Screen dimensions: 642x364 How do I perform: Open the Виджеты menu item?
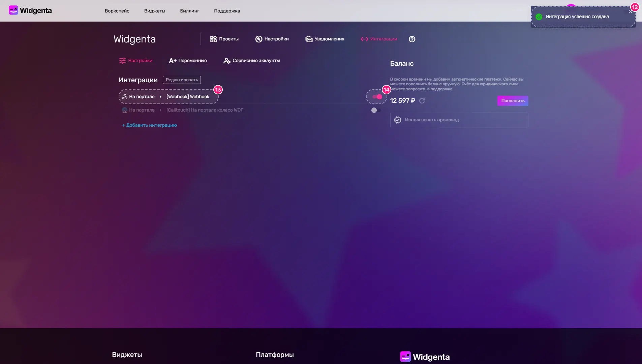click(154, 11)
